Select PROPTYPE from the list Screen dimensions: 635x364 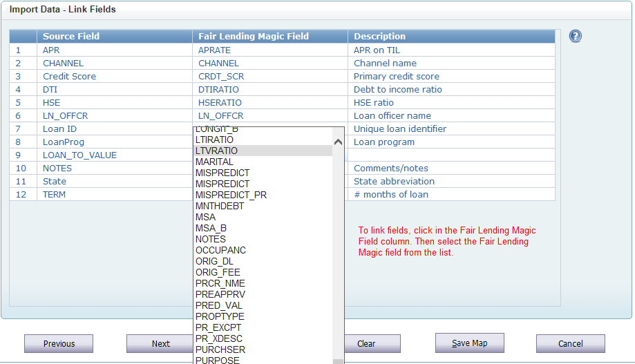(x=263, y=316)
